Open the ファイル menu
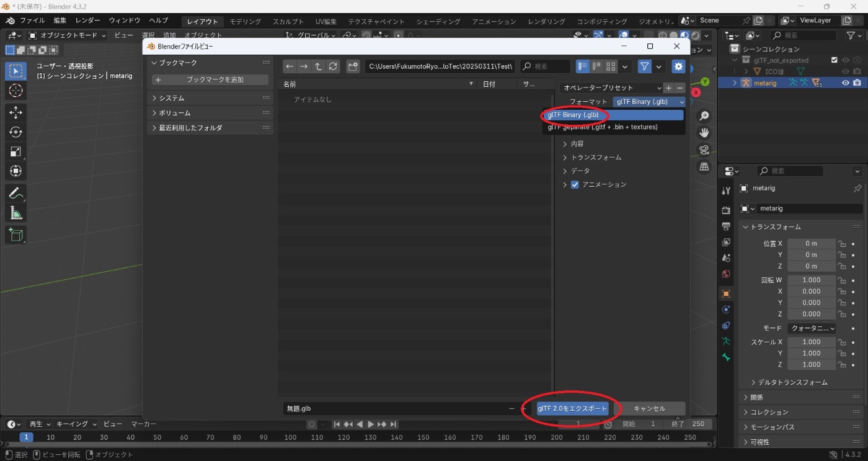 coord(33,21)
